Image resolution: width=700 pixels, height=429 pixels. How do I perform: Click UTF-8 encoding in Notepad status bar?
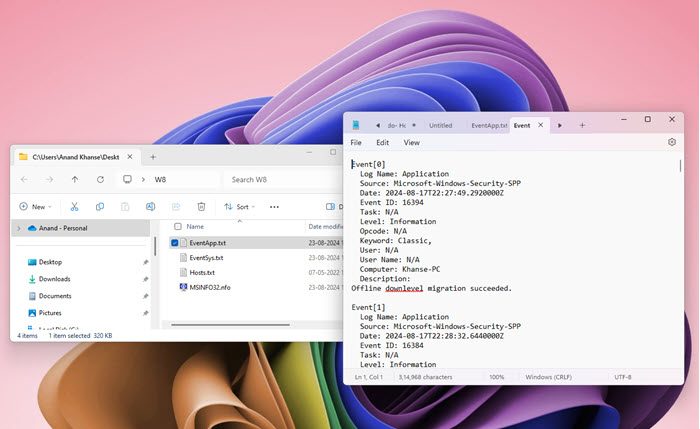coord(623,377)
